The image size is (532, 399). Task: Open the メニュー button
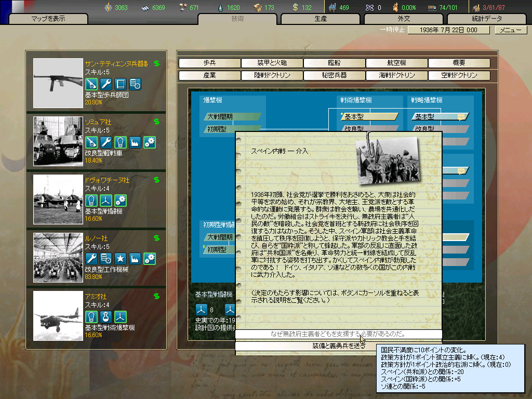pos(511,30)
